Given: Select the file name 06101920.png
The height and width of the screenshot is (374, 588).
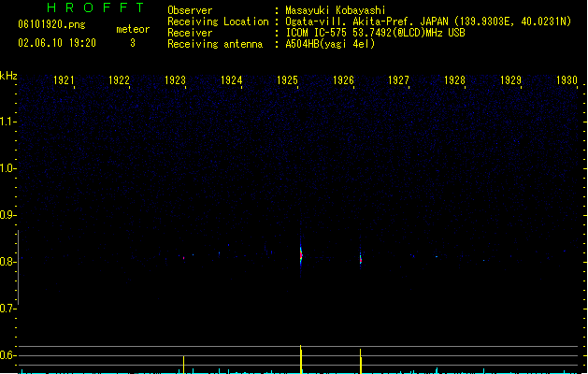Looking at the screenshot, I should (51, 24).
